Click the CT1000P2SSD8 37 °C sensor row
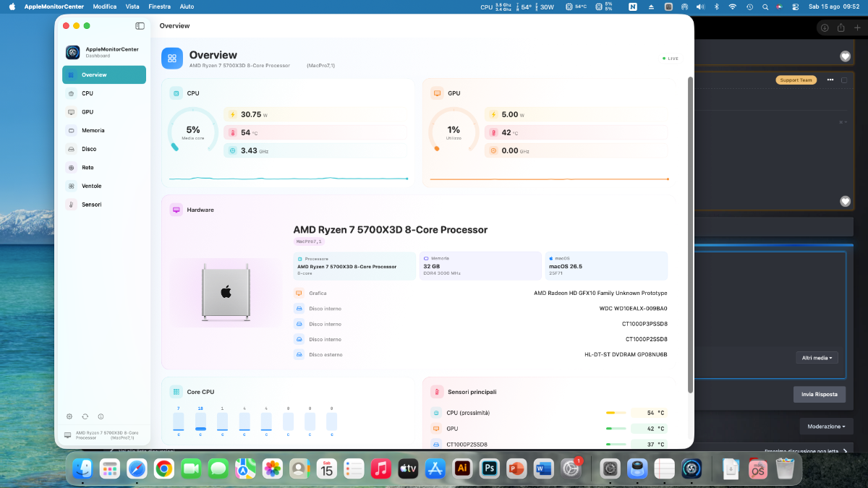868x488 pixels. pyautogui.click(x=548, y=445)
